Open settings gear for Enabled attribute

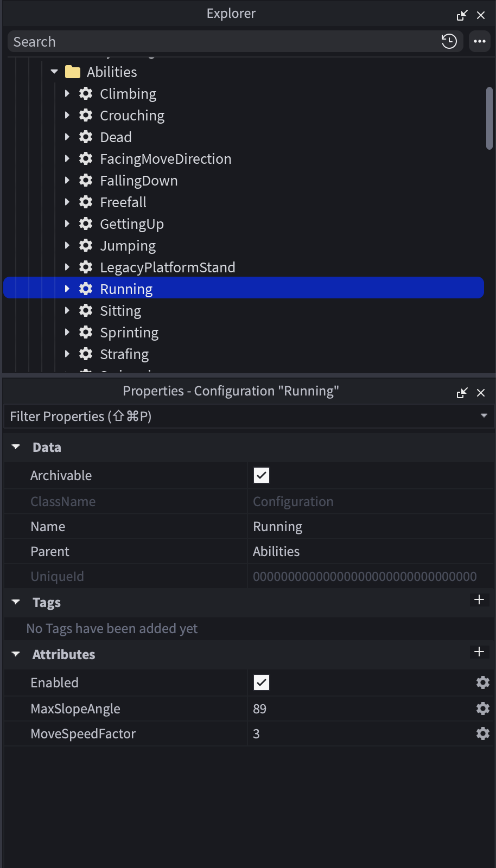tap(482, 682)
